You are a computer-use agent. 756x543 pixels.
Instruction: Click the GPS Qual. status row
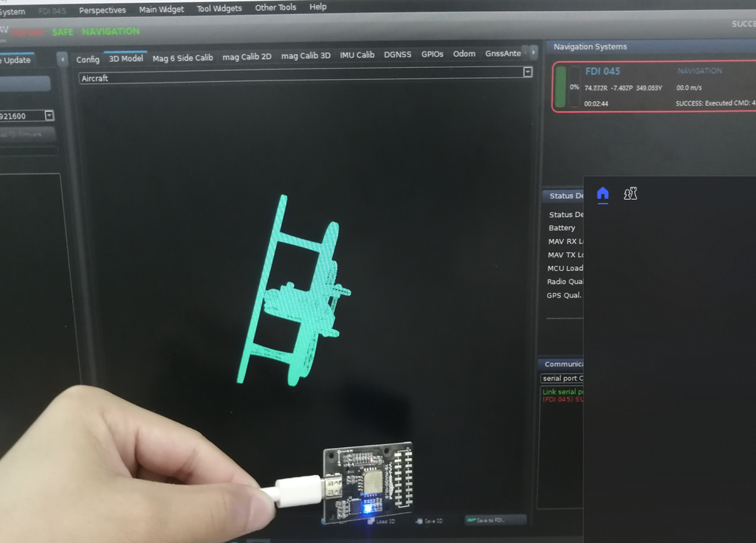[563, 295]
